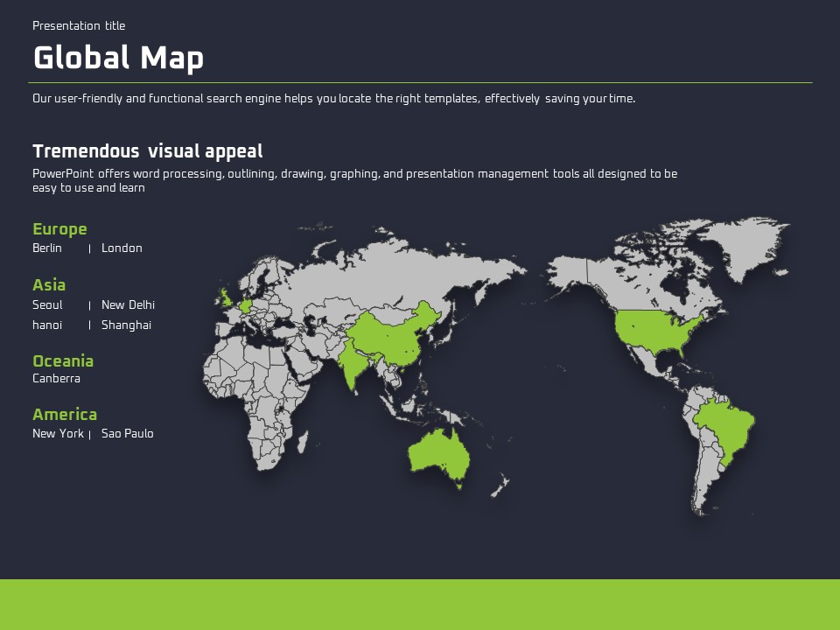The width and height of the screenshot is (840, 630).
Task: Click the "Seoul" city label
Action: [47, 305]
